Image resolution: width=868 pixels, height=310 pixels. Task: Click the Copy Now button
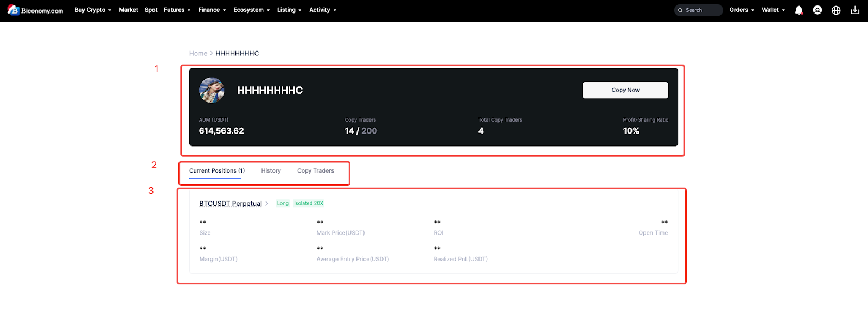[x=625, y=90]
